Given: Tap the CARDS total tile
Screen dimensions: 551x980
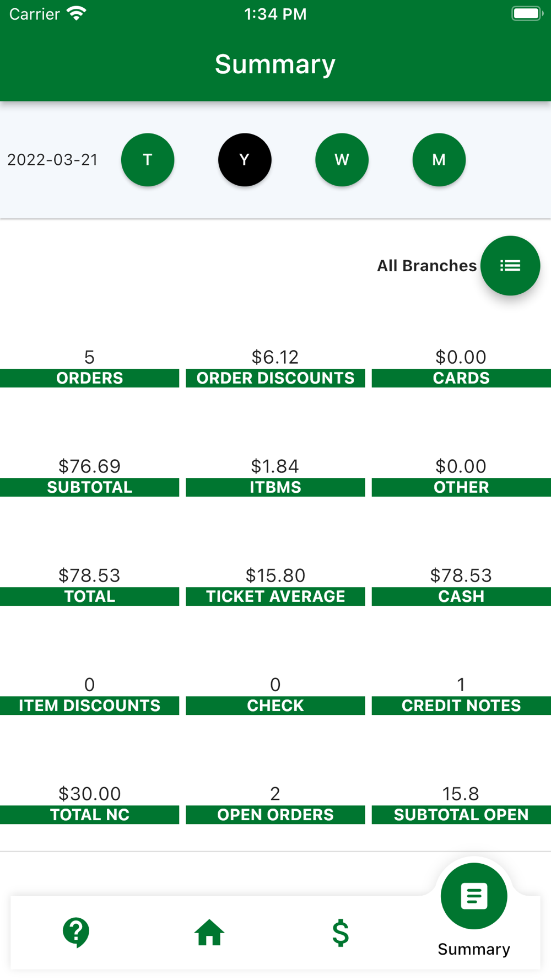Looking at the screenshot, I should (461, 368).
